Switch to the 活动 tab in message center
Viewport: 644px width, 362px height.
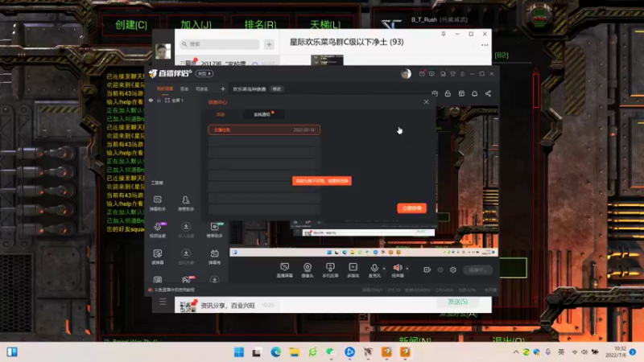(221, 114)
